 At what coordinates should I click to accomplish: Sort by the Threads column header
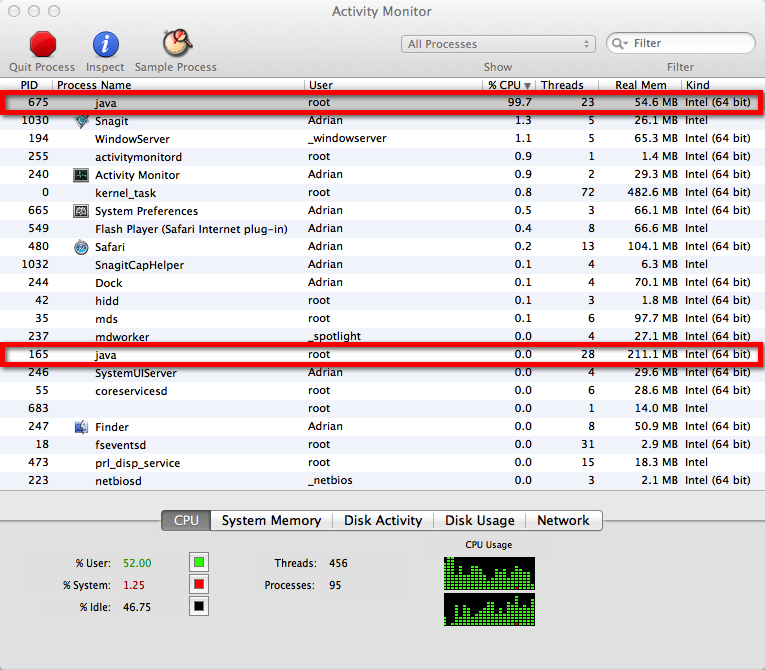pos(567,85)
